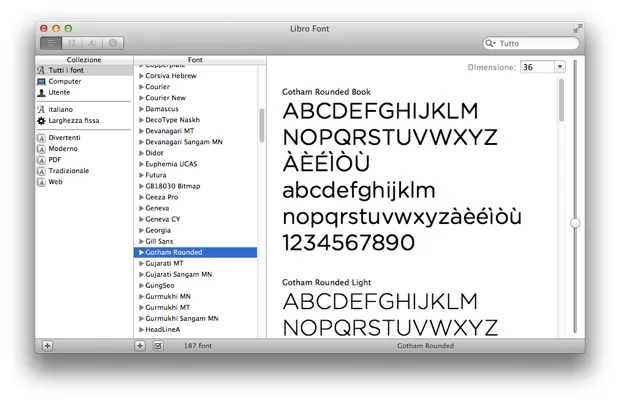Select Devanagari Sangam MN in the list
Image resolution: width=620 pixels, height=402 pixels.
[x=184, y=142]
